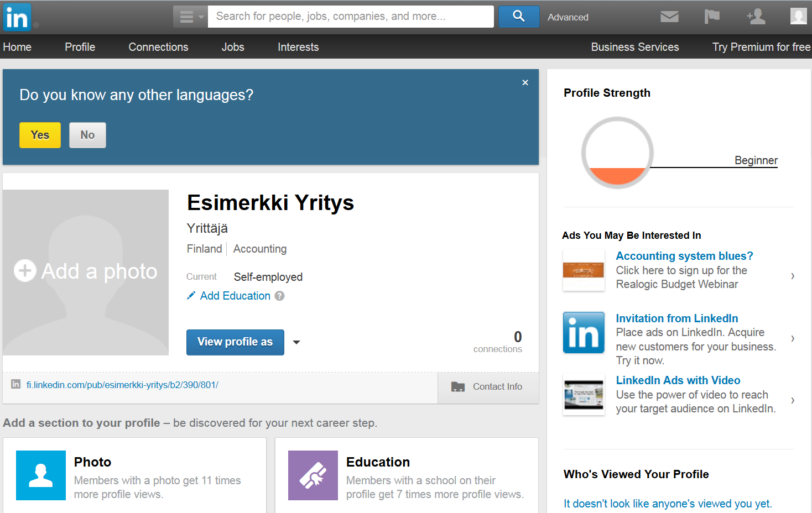The height and width of the screenshot is (513, 812).
Task: Click the Photo section heading
Action: (x=92, y=462)
